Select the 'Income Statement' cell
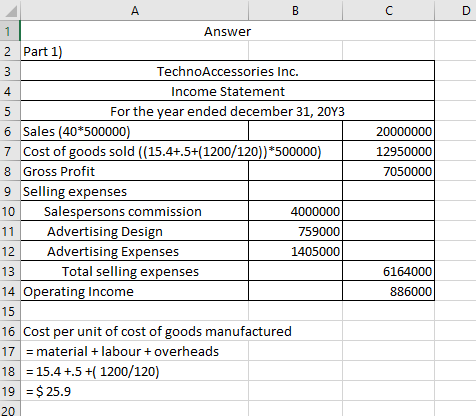Screen dimensions: 476x416 (228, 91)
